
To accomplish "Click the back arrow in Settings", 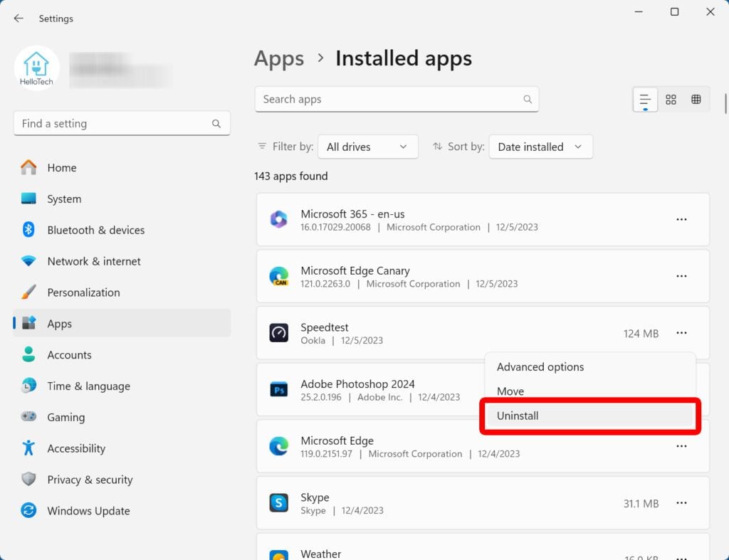I will (19, 19).
